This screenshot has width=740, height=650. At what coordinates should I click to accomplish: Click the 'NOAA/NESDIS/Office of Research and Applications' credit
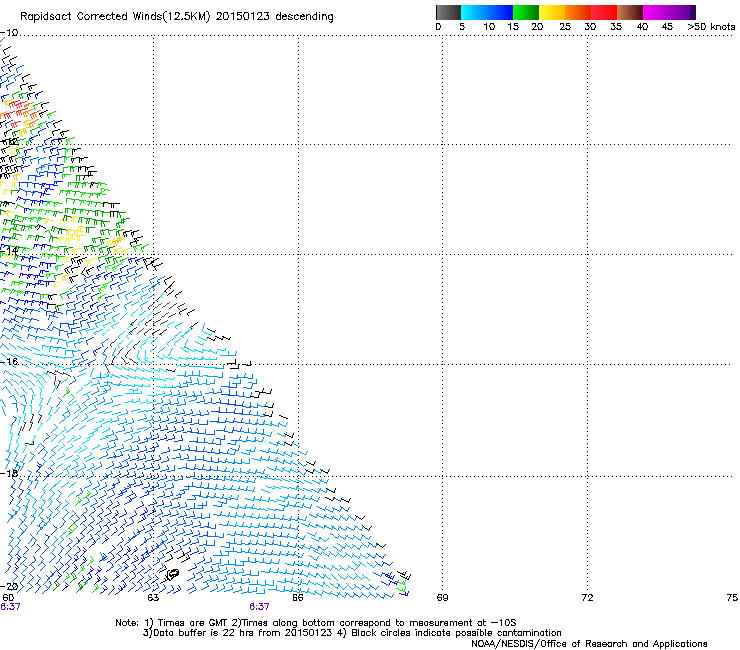[589, 644]
